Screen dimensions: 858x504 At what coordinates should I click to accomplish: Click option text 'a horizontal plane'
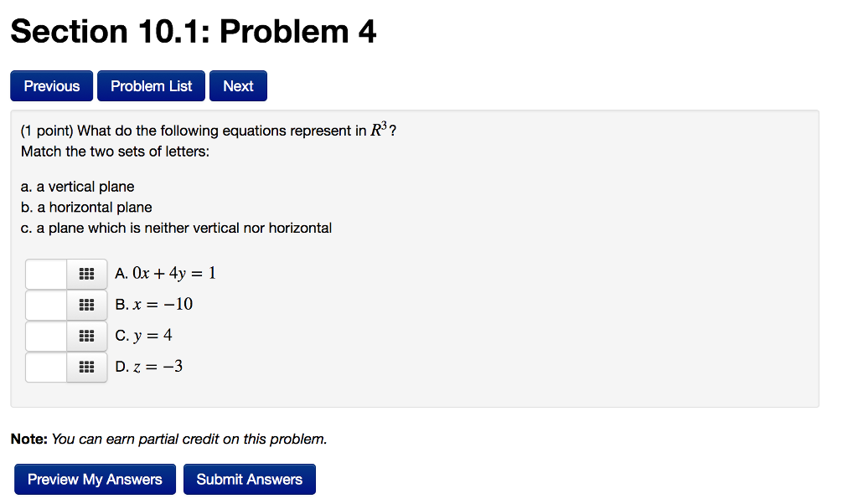tap(94, 207)
